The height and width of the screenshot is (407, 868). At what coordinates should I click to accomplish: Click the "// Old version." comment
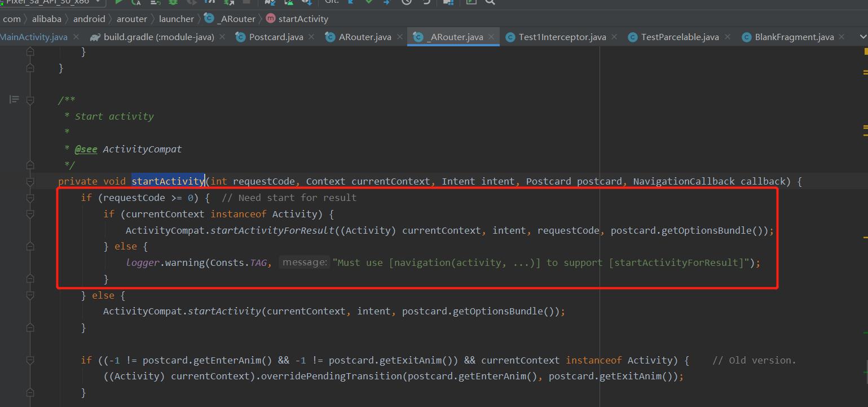point(754,360)
